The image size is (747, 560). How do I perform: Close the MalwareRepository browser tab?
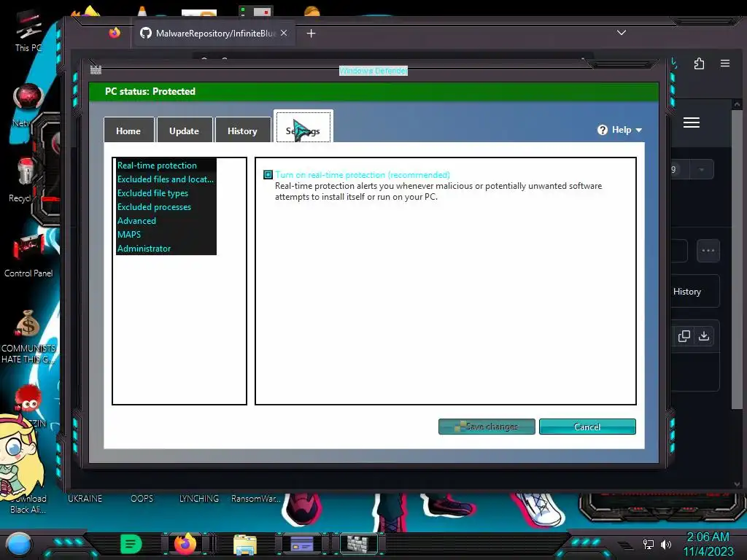[x=284, y=33]
